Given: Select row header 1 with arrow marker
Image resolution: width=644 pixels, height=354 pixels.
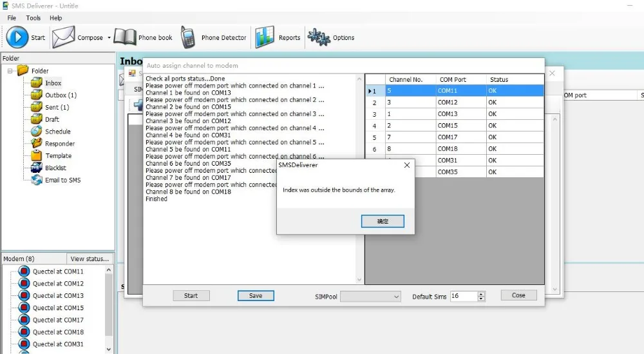Looking at the screenshot, I should pyautogui.click(x=375, y=91).
